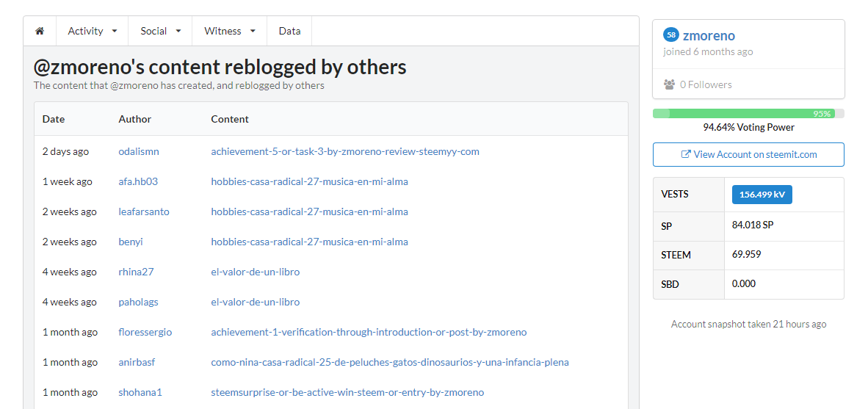
Task: Open el-valor-de-un-libro post in paholags row
Action: pos(256,303)
